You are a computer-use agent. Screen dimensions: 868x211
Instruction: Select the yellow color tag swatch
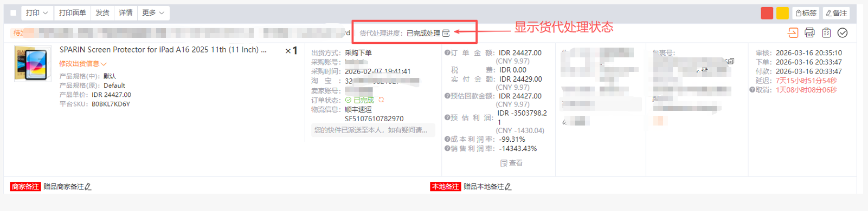[782, 13]
